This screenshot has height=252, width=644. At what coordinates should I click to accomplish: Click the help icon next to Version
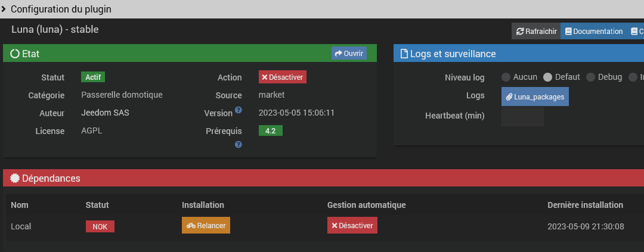point(238,110)
